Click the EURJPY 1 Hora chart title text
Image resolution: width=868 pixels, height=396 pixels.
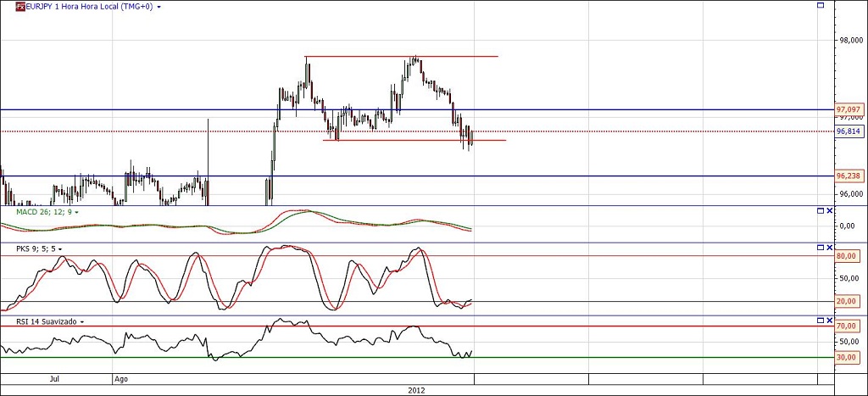point(90,7)
